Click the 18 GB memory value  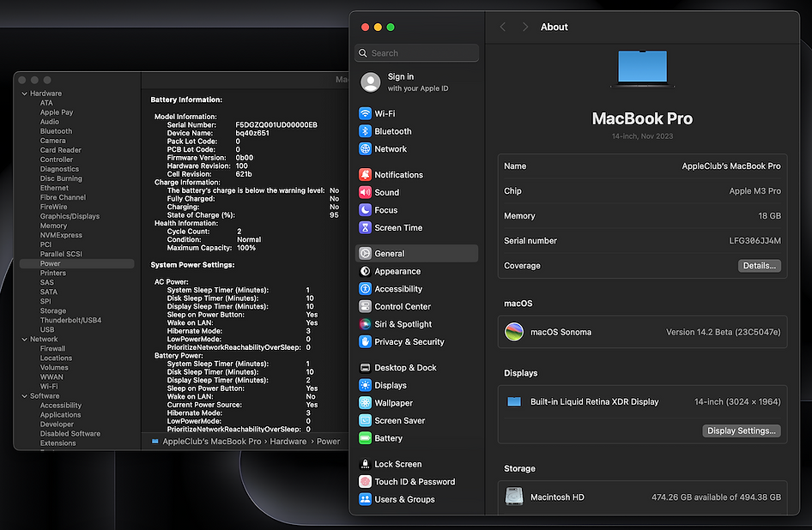[770, 216]
